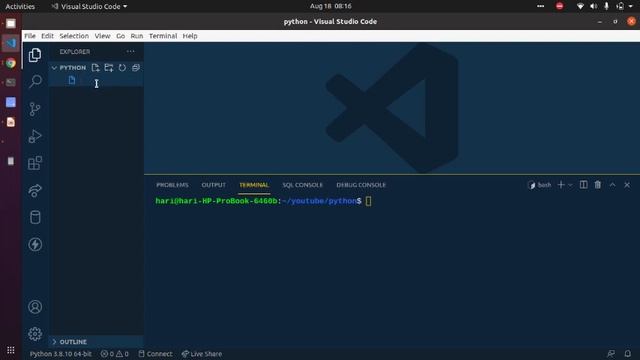
Task: Open the Help menu
Action: [x=190, y=36]
